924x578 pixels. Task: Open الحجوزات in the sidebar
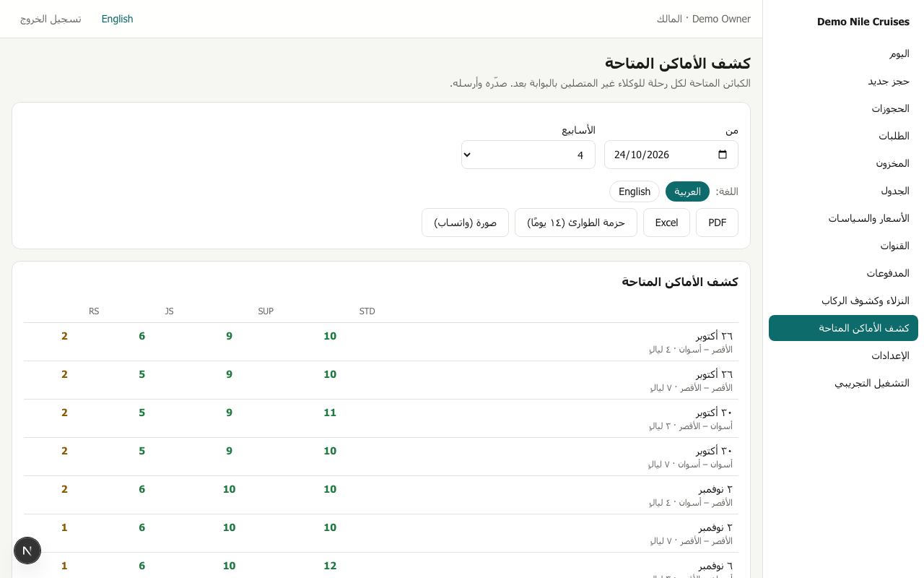click(x=843, y=108)
